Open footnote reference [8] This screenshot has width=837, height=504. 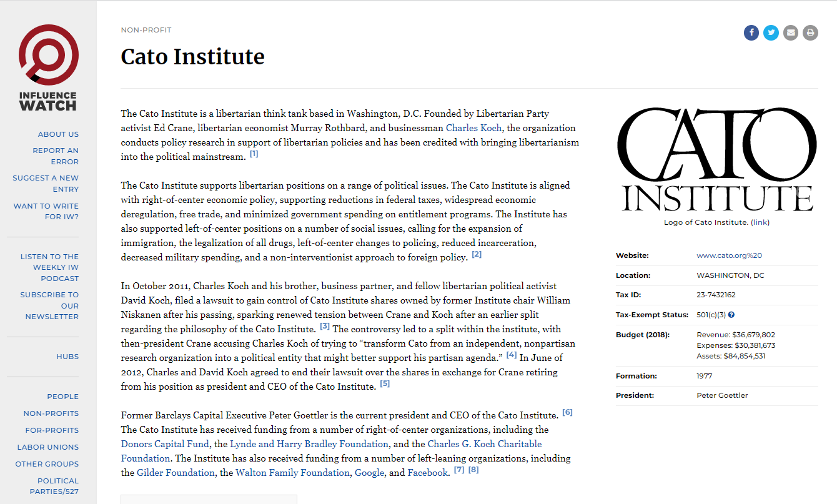tap(473, 470)
